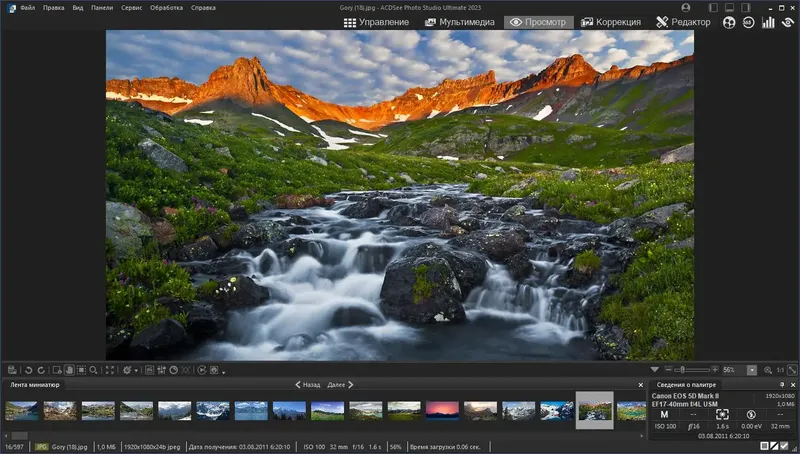Image resolution: width=800 pixels, height=454 pixels.
Task: Select the Сведения о палитре tab
Action: 686,385
